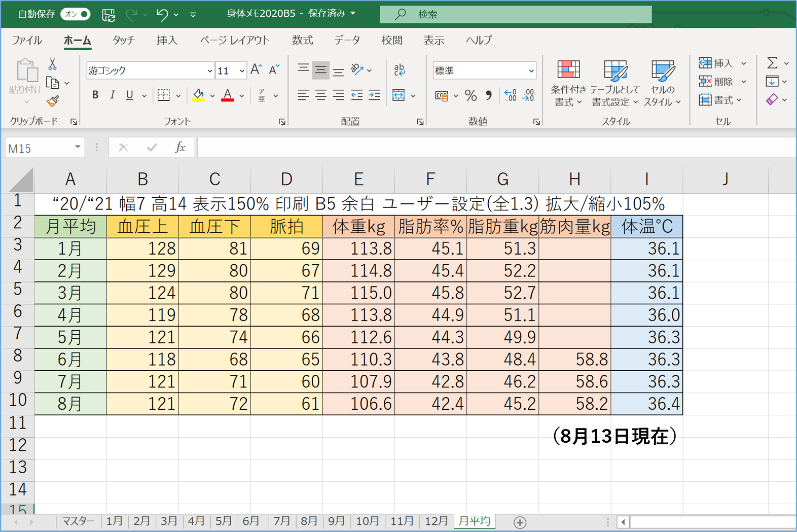Open the 書式 format dropdown in cells group

tap(720, 100)
